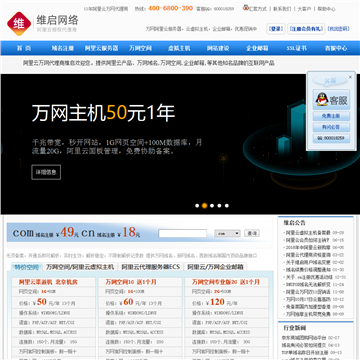Click the 企业邮箱 link in welcome text
Viewport: 360px width, 360px height.
click(195, 63)
